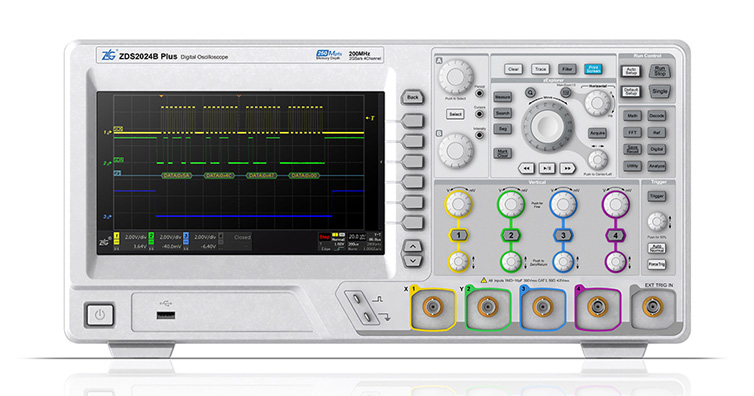Open the Seg menu

503,129
